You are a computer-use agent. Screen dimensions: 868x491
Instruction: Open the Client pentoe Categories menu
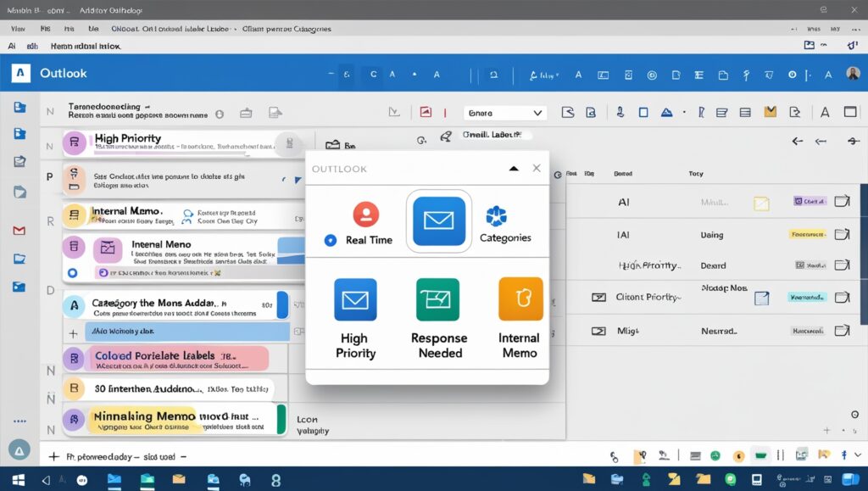pos(287,28)
